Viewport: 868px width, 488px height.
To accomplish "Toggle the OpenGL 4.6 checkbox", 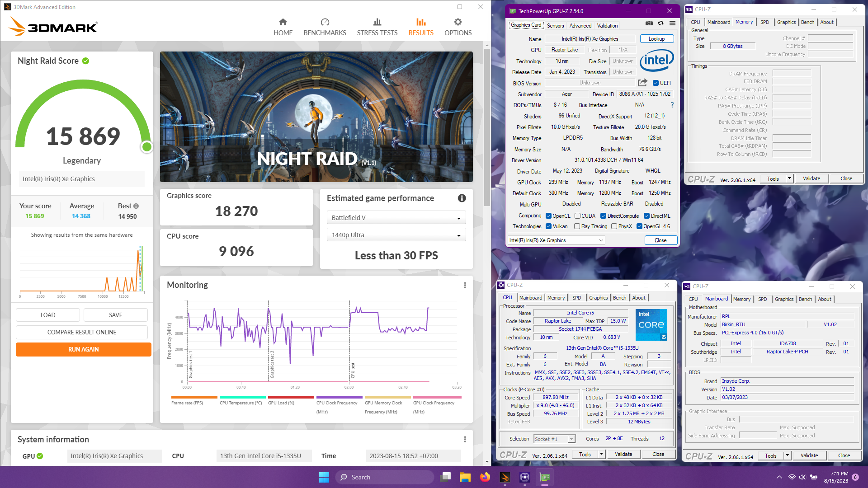I will (639, 226).
